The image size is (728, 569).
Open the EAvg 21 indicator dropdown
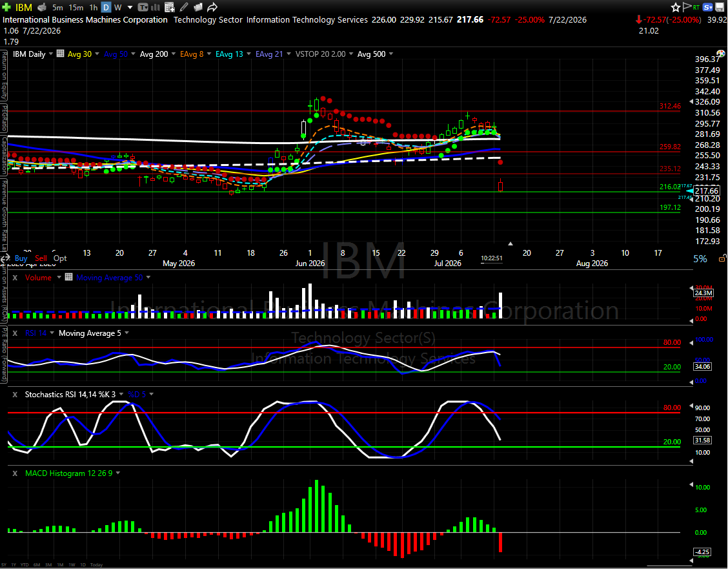[288, 54]
